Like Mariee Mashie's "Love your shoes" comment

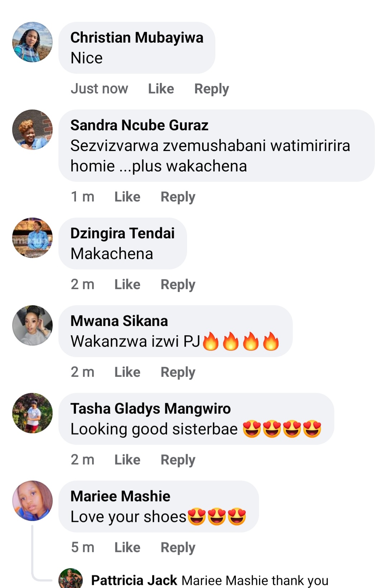(127, 548)
